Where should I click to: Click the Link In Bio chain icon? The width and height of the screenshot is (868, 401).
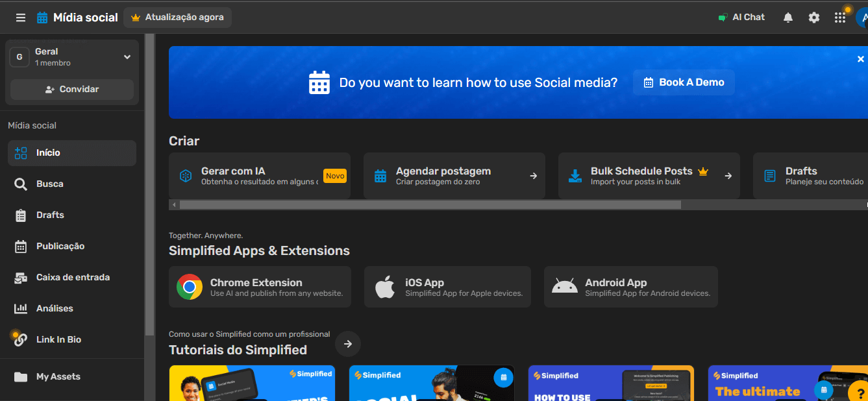coord(21,340)
